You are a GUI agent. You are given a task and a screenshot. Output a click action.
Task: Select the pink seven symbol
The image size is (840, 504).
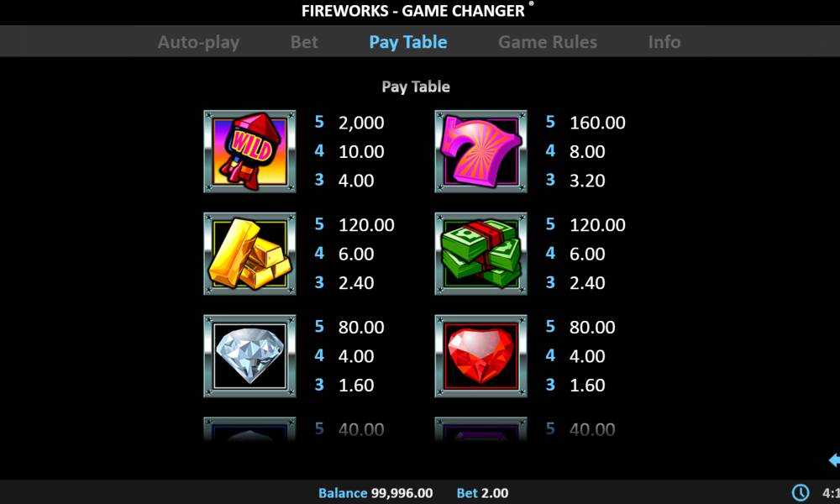[481, 151]
